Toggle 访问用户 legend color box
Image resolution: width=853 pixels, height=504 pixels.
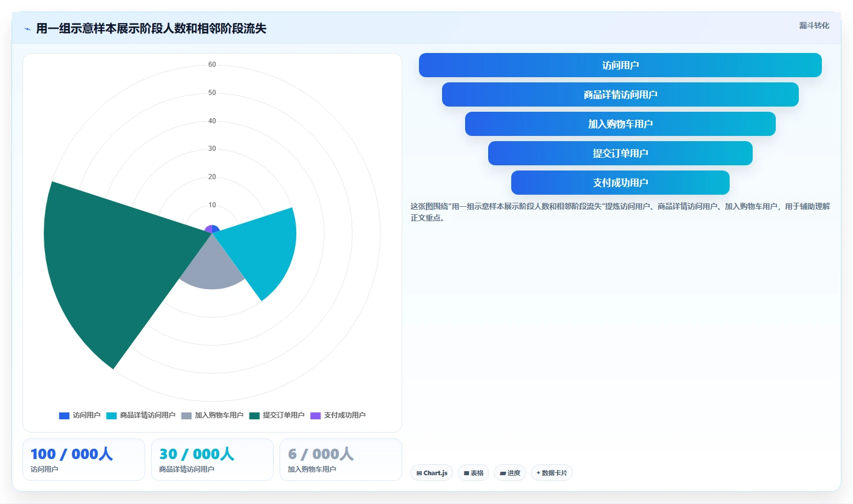coord(64,416)
